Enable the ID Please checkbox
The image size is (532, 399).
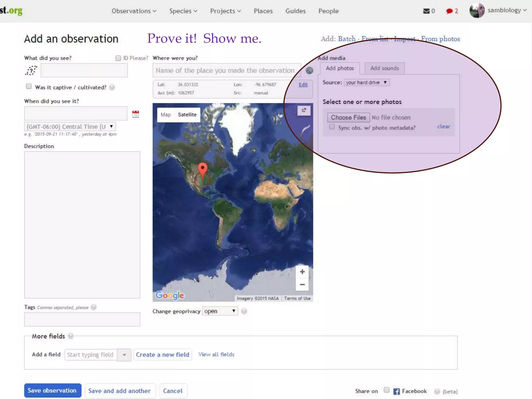(118, 58)
